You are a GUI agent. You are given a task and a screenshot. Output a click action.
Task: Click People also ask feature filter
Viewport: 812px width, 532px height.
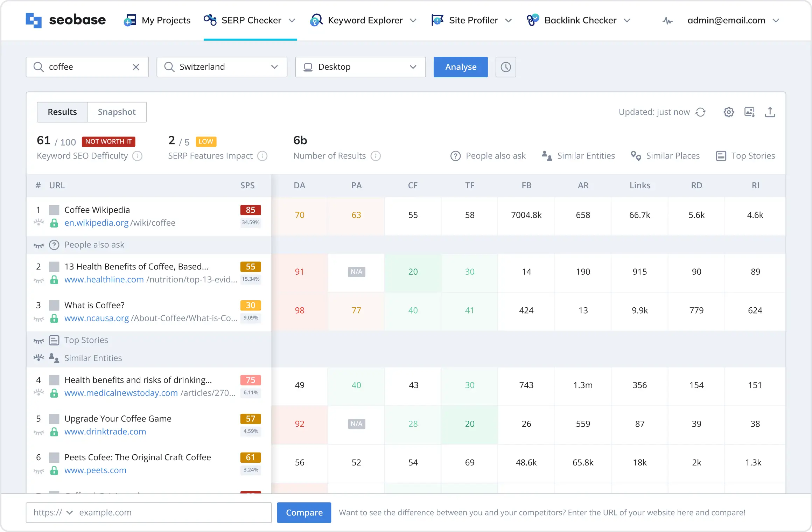pos(488,156)
